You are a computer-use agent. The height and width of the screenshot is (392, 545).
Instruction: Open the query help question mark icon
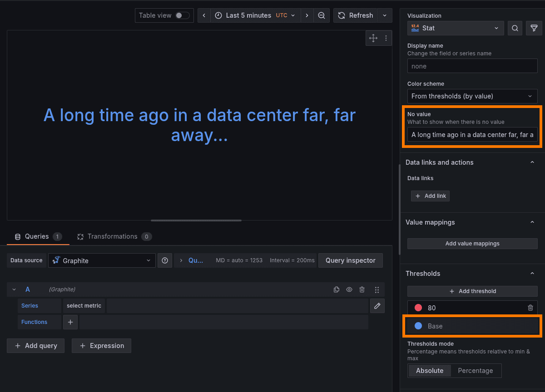[165, 260]
